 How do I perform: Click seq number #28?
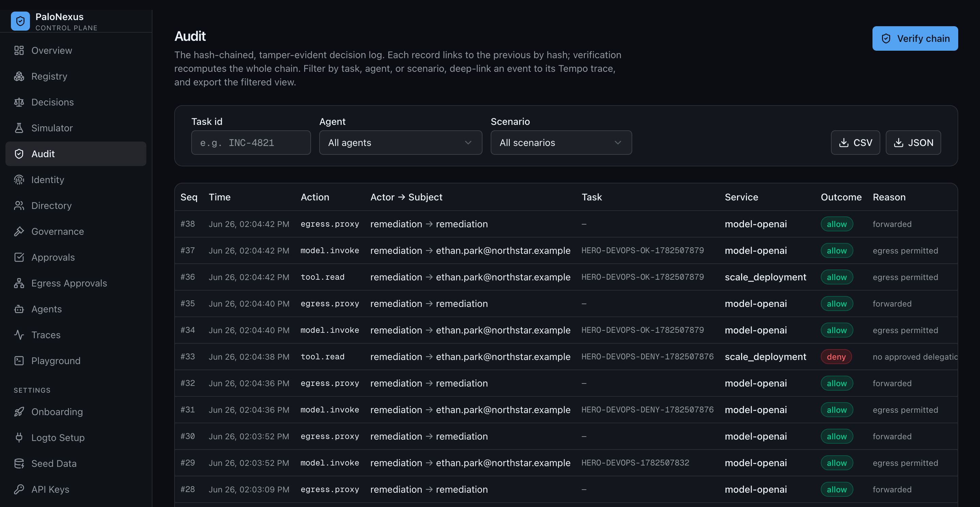[x=187, y=490]
